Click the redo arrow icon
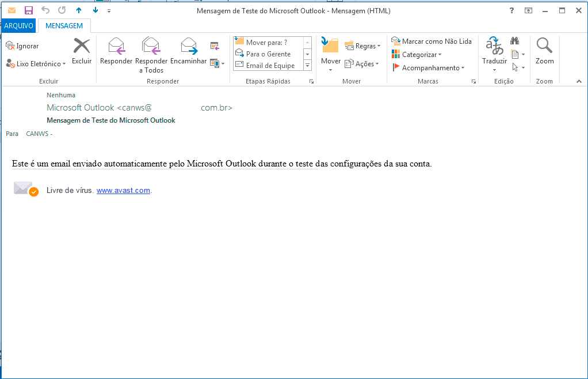588x379 pixels. point(62,10)
